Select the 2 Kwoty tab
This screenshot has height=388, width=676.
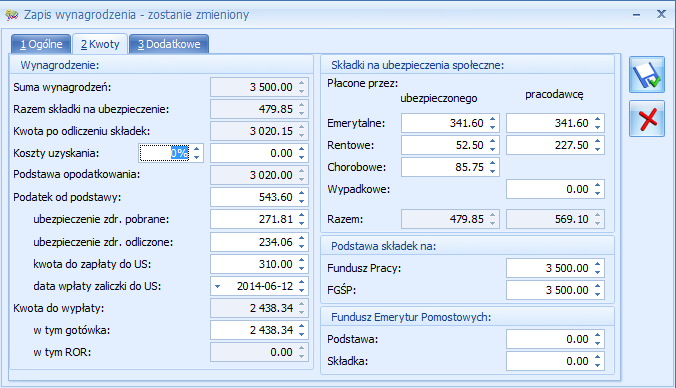point(100,44)
